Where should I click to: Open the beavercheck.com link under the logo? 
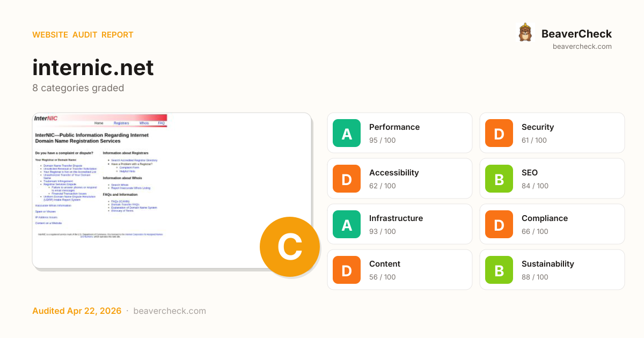pos(582,47)
